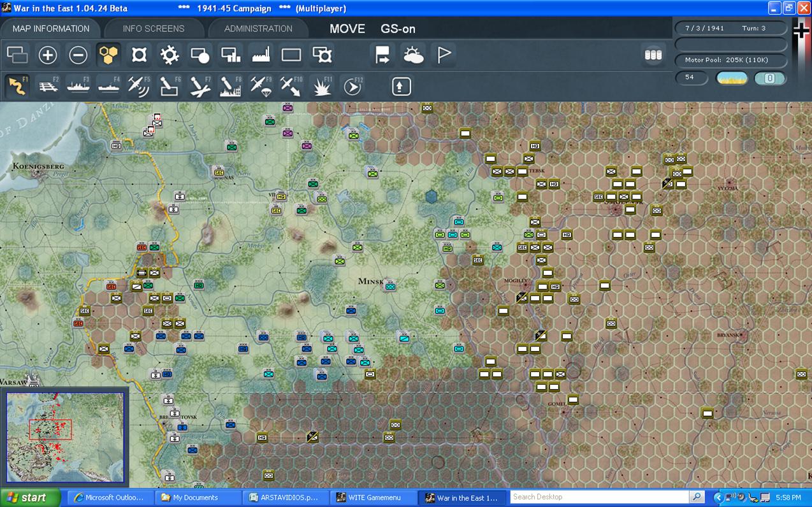Click the sky-and-wheat weather indicator
The width and height of the screenshot is (812, 507).
tap(732, 78)
